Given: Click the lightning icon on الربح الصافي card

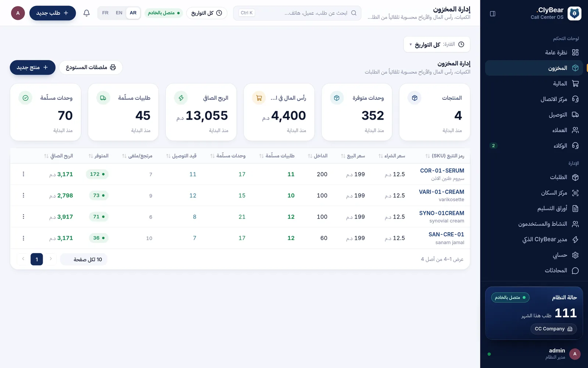Looking at the screenshot, I should [181, 98].
